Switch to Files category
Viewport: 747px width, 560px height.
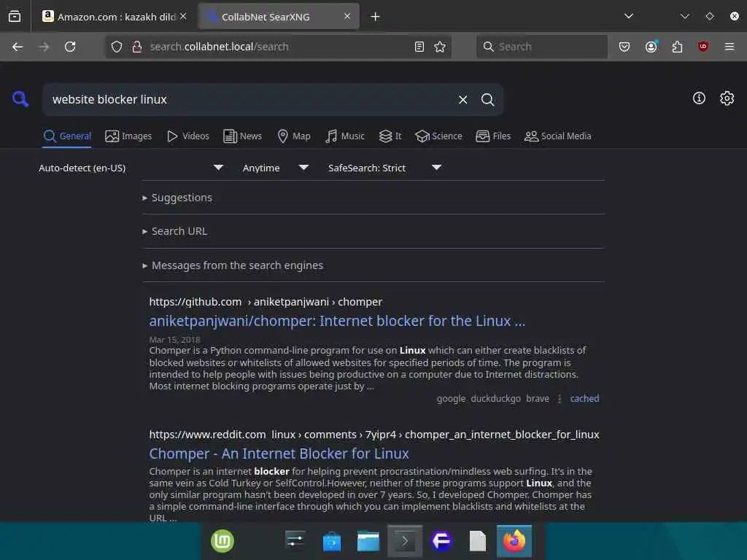click(x=493, y=136)
